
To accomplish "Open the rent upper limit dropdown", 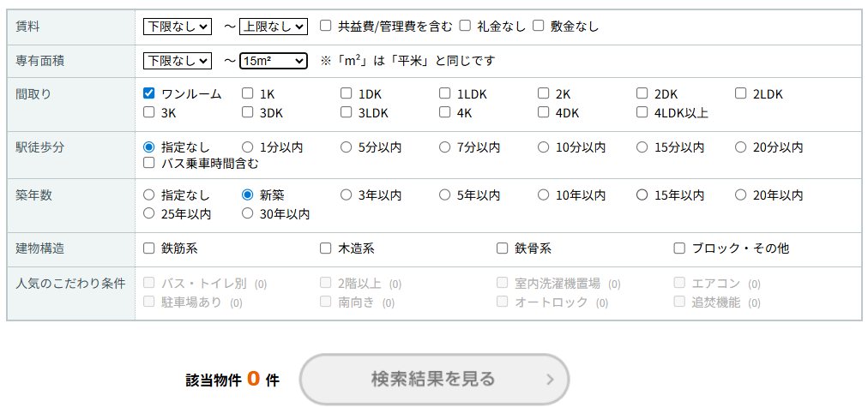I will pyautogui.click(x=273, y=27).
